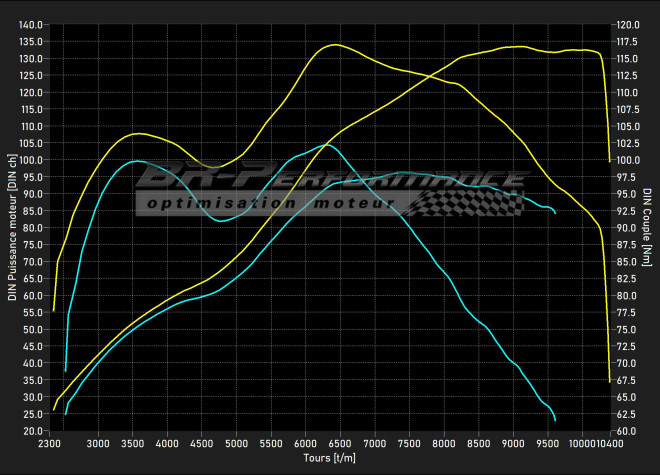The image size is (660, 475).
Task: Click the 9000 label on the x-axis
Action: [514, 443]
